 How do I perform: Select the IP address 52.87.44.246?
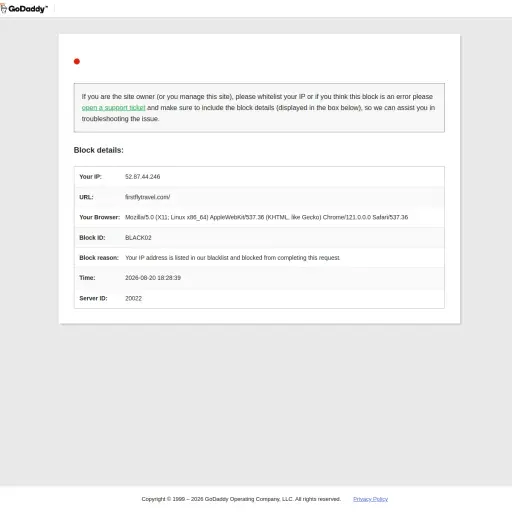(x=142, y=177)
